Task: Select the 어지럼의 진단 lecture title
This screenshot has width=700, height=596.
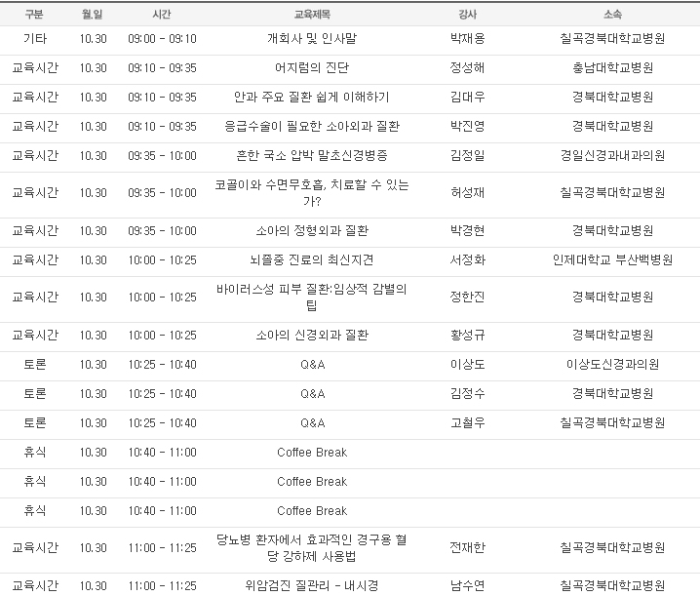Action: pyautogui.click(x=312, y=68)
